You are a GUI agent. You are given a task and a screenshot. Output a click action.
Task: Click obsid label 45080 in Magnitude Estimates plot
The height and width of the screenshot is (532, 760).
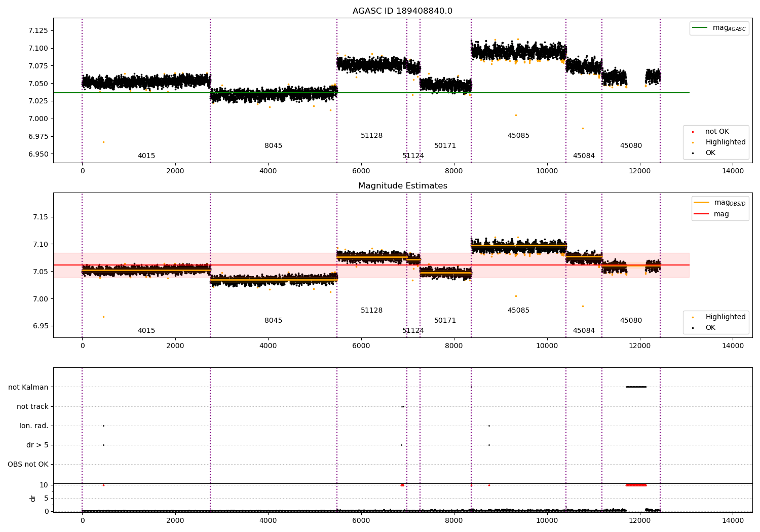(631, 321)
